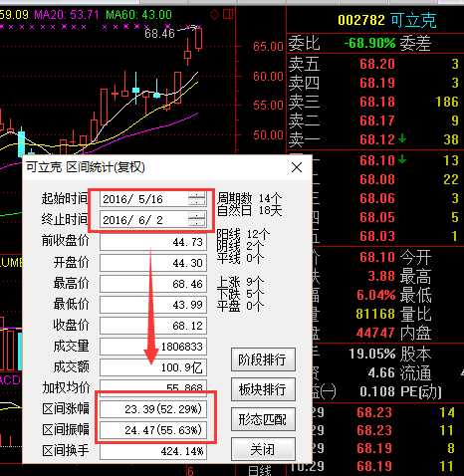Click the 卖五 price 68.20 row

coord(375,64)
